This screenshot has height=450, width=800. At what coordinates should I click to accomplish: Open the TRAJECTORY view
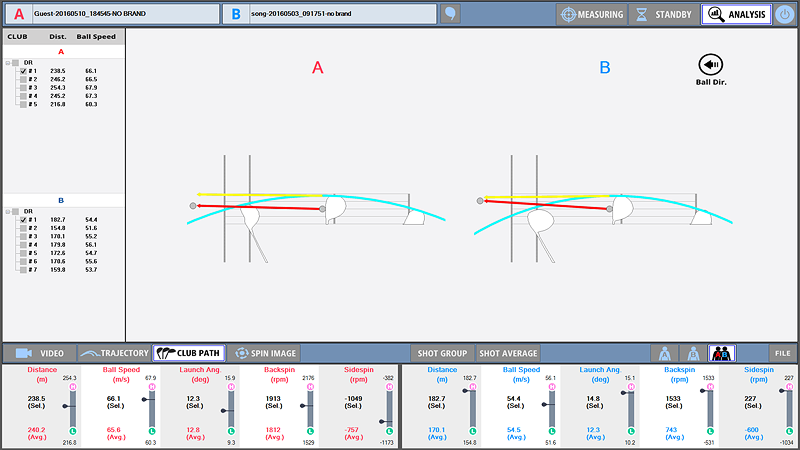pos(112,353)
